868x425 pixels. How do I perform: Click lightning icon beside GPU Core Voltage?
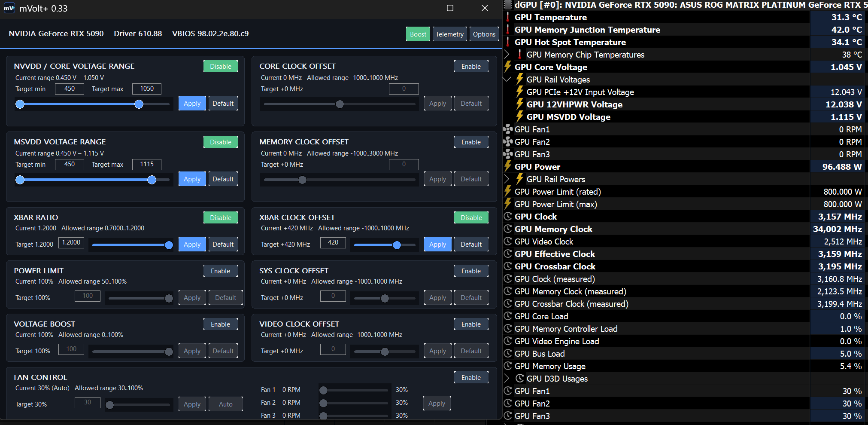508,67
